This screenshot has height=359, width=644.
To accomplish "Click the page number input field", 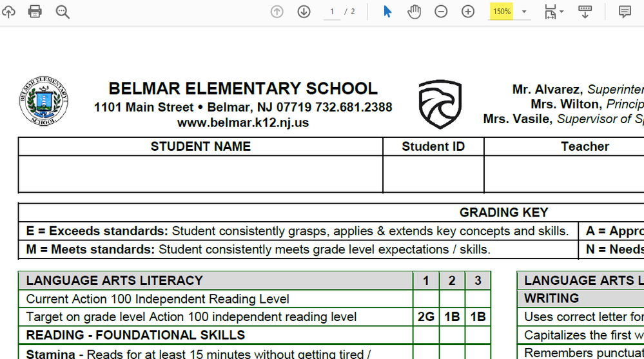I will click(x=332, y=12).
